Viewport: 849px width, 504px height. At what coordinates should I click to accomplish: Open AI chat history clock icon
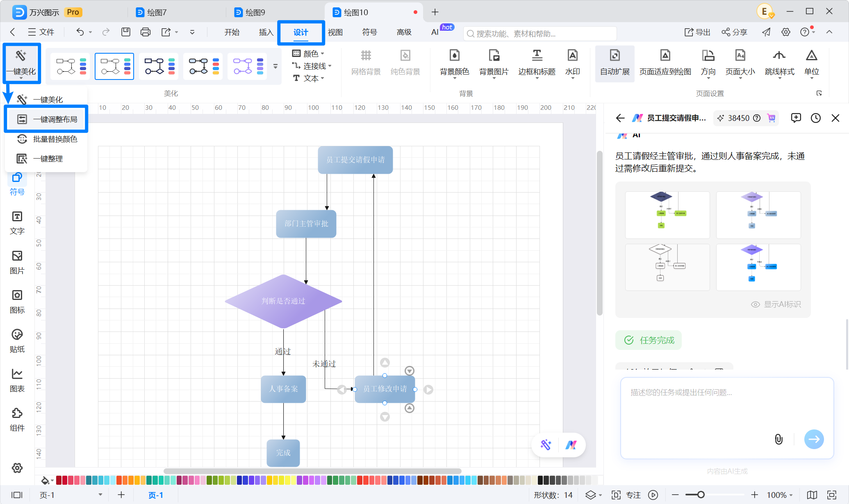816,118
